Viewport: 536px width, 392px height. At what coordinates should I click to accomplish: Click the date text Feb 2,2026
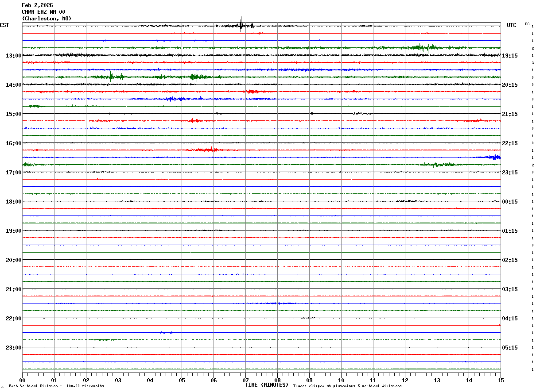(37, 5)
